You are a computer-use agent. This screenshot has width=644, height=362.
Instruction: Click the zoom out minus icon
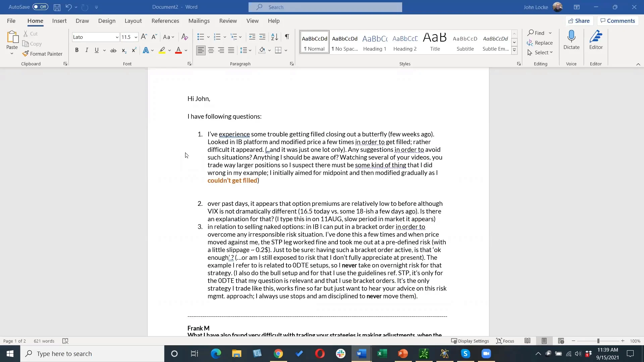[x=573, y=341]
